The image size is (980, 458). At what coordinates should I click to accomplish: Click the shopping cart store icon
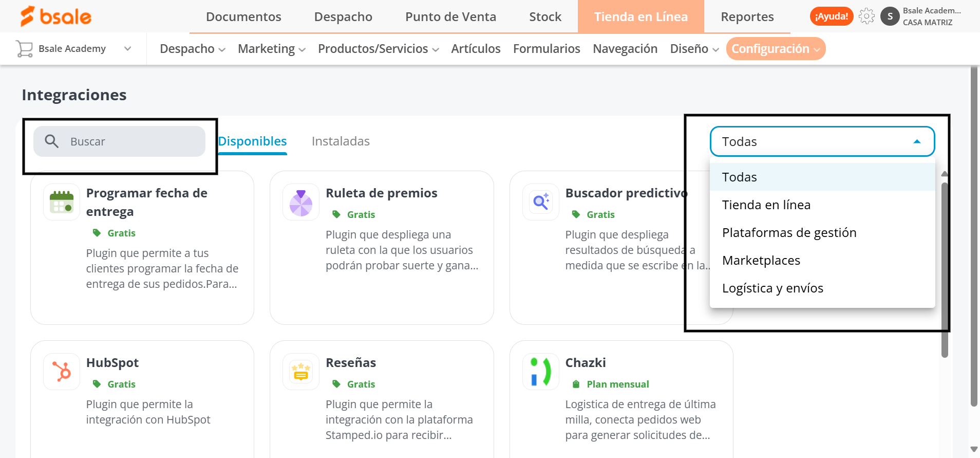(24, 49)
